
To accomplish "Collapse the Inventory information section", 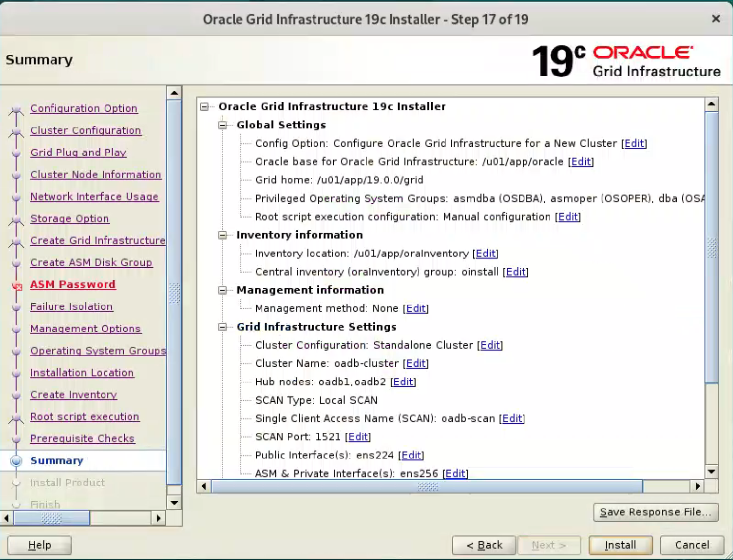I will [x=223, y=235].
